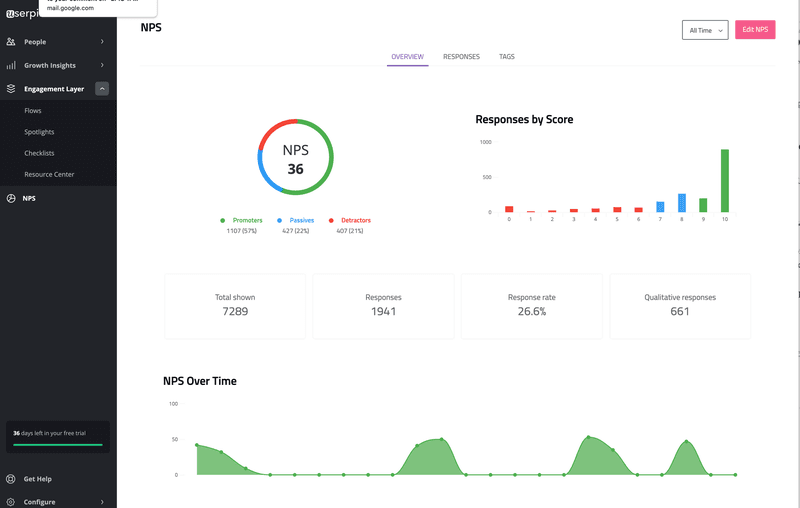
Task: Click the Get Help lifebuoy icon
Action: point(11,479)
